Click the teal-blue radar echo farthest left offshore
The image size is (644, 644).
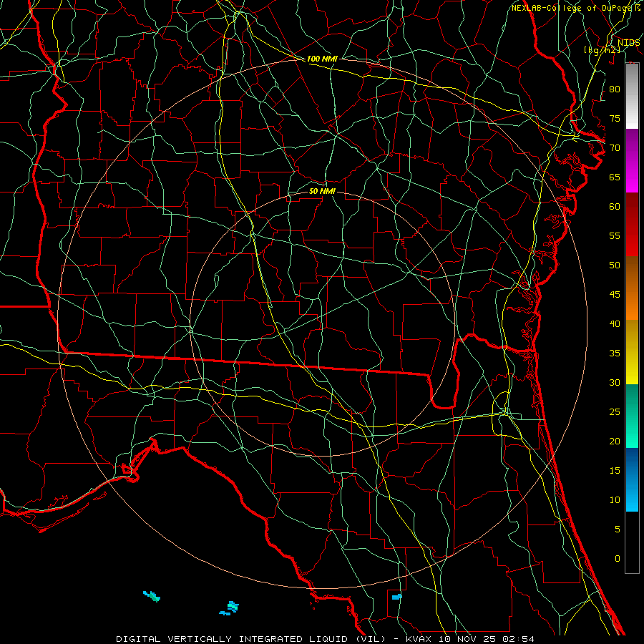(x=152, y=596)
